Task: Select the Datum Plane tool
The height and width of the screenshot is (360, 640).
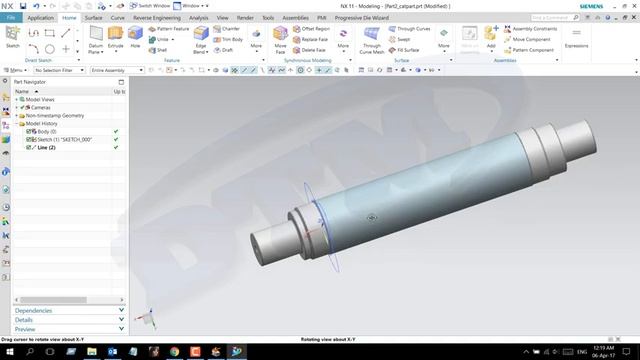Action: tap(96, 40)
